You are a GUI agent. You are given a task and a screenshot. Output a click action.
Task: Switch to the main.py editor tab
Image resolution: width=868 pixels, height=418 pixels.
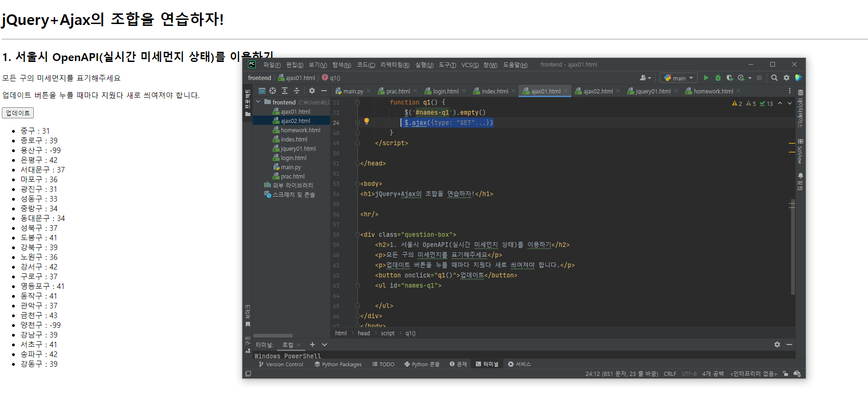coord(353,91)
